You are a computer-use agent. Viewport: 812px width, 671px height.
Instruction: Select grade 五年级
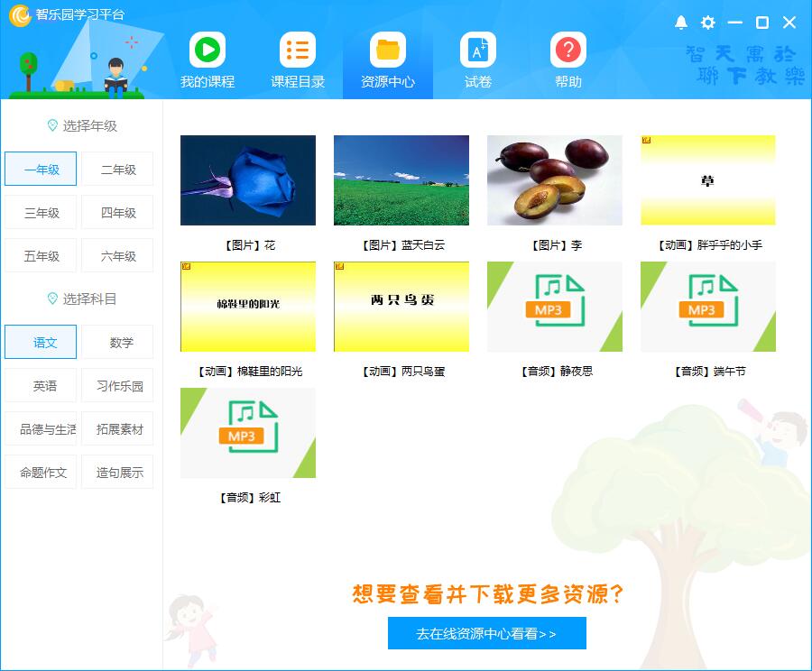(41, 256)
